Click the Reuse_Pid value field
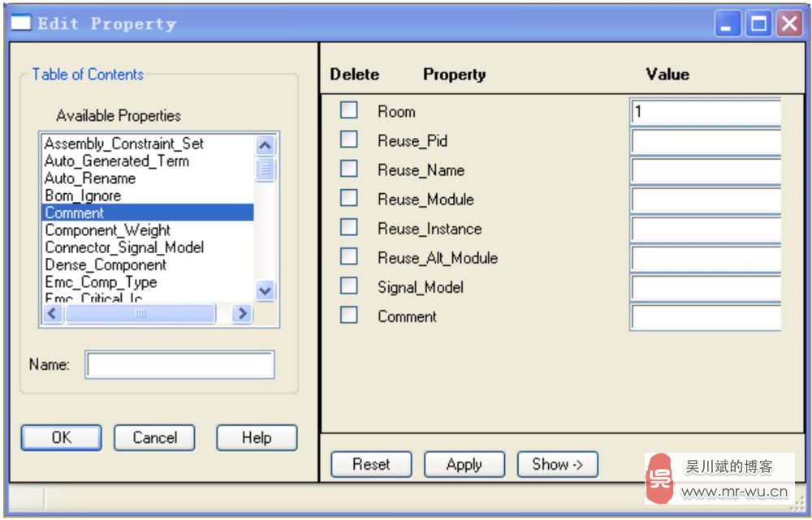812x520 pixels. click(x=706, y=141)
